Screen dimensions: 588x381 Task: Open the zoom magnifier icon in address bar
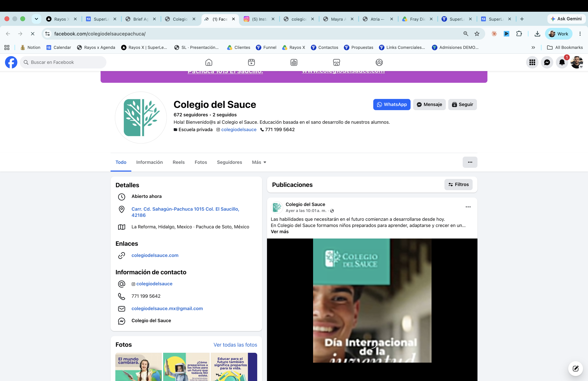466,34
